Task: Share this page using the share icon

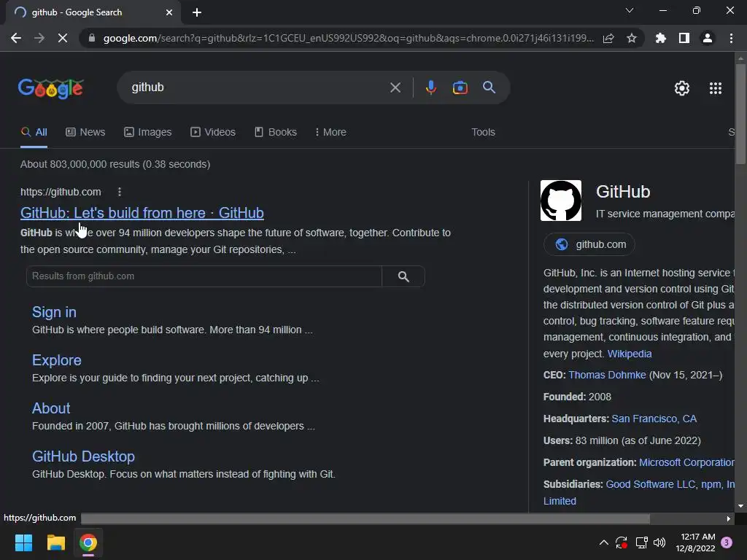Action: pos(608,38)
